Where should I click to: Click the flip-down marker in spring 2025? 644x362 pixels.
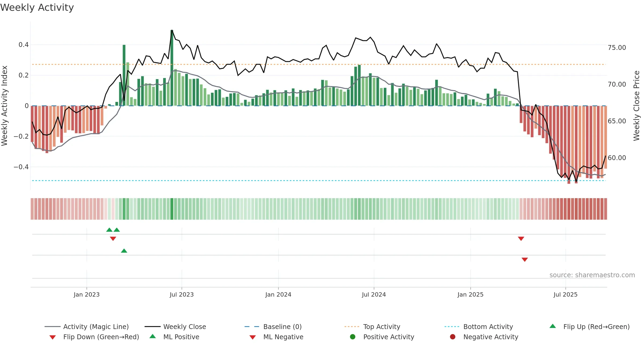coord(521,239)
